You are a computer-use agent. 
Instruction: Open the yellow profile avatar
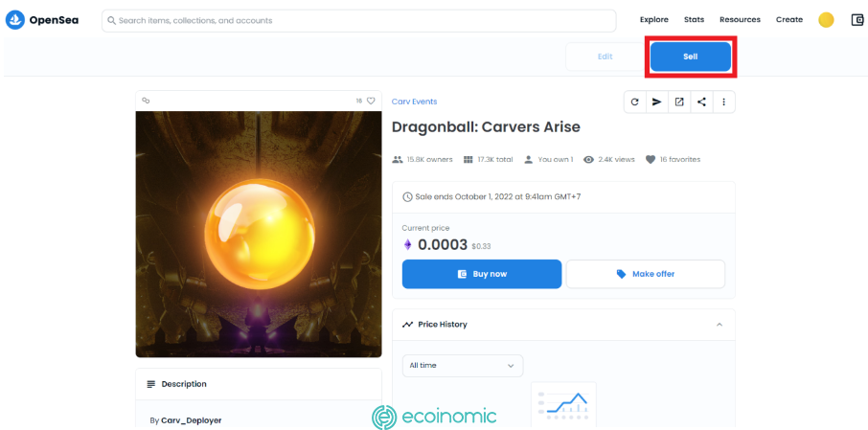click(826, 20)
